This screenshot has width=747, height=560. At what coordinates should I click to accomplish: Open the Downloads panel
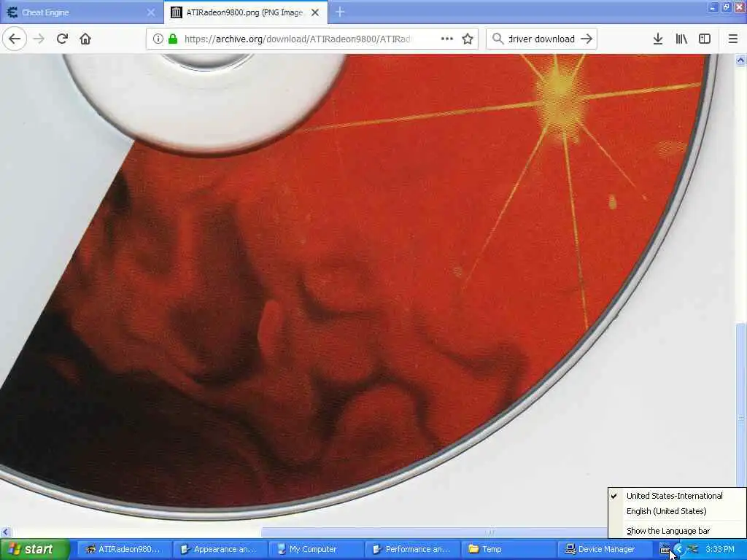[658, 39]
